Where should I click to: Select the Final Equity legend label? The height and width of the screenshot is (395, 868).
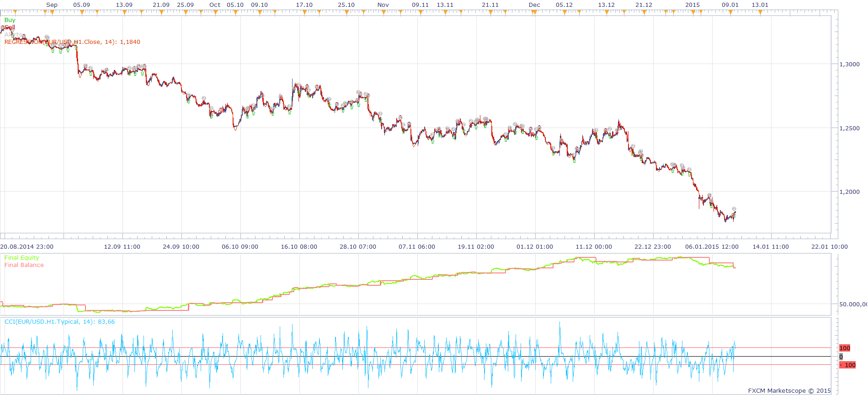[x=22, y=258]
